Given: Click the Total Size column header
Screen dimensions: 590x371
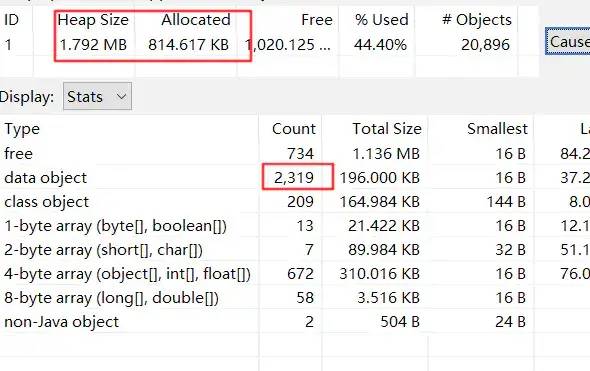Looking at the screenshot, I should (387, 129).
